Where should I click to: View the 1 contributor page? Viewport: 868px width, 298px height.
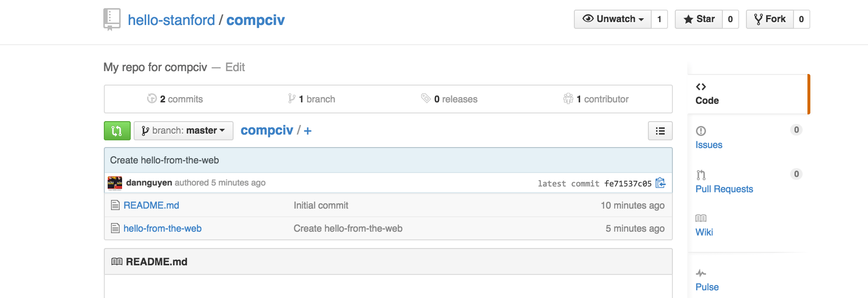[596, 99]
